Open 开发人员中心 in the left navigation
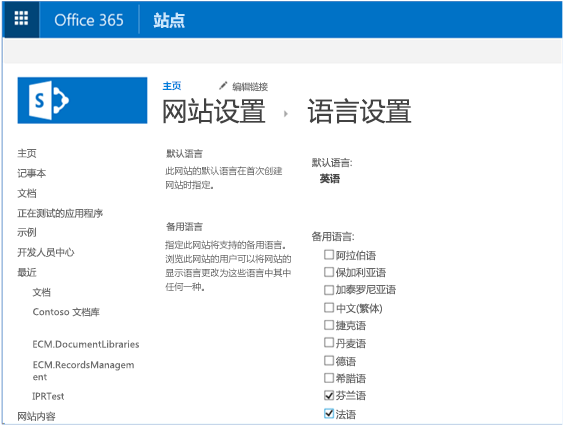This screenshot has height=426, width=564. tap(46, 252)
